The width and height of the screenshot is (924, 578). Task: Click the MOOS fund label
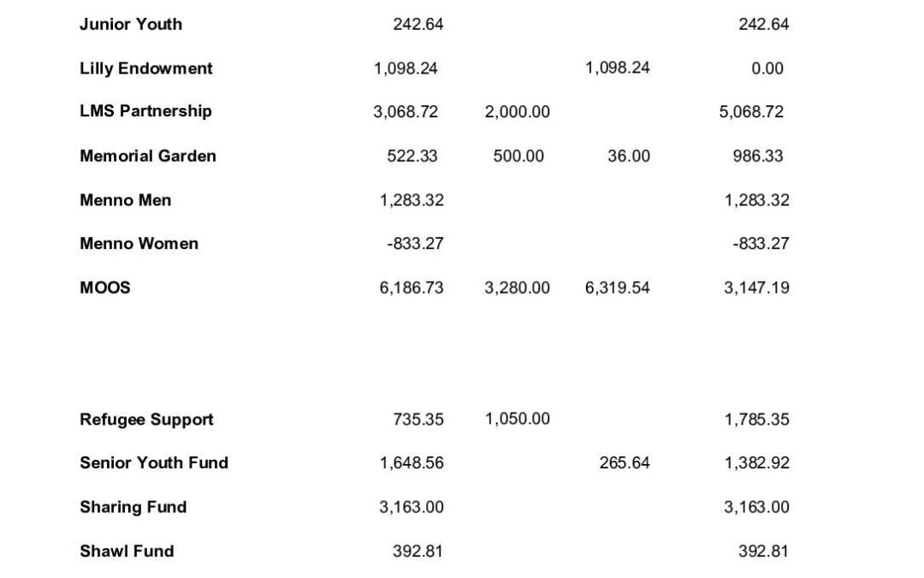pyautogui.click(x=105, y=288)
